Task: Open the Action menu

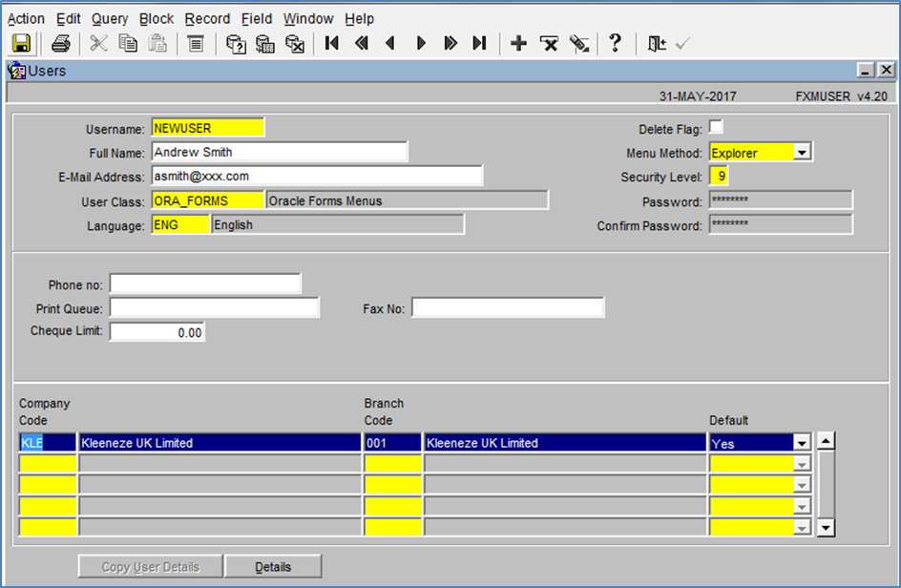Action: (26, 19)
